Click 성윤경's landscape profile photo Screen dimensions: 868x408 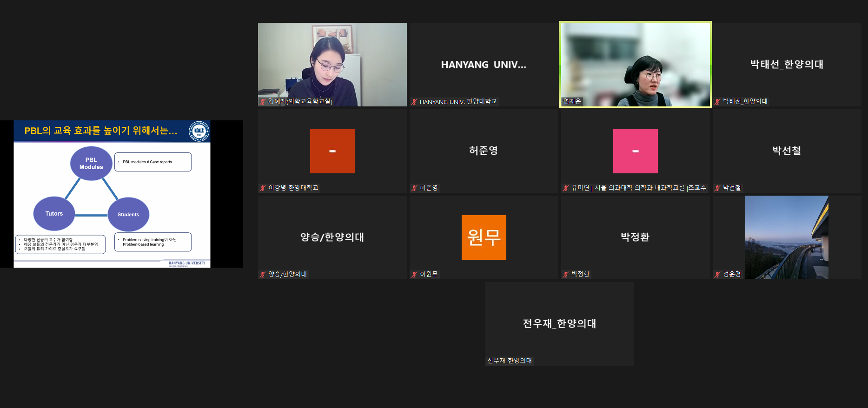click(x=786, y=237)
